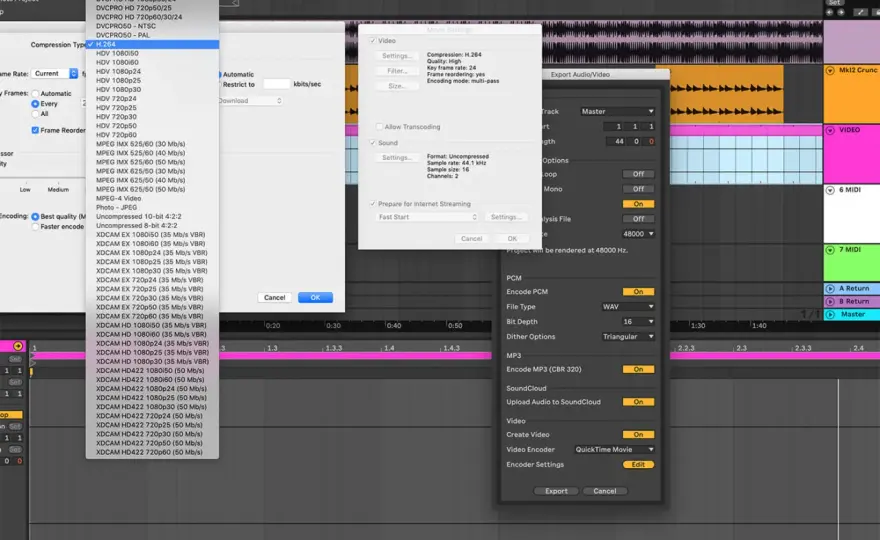880x540 pixels.
Task: Open Fast Start streaming dropdown in Movie Settings
Action: pyautogui.click(x=427, y=217)
